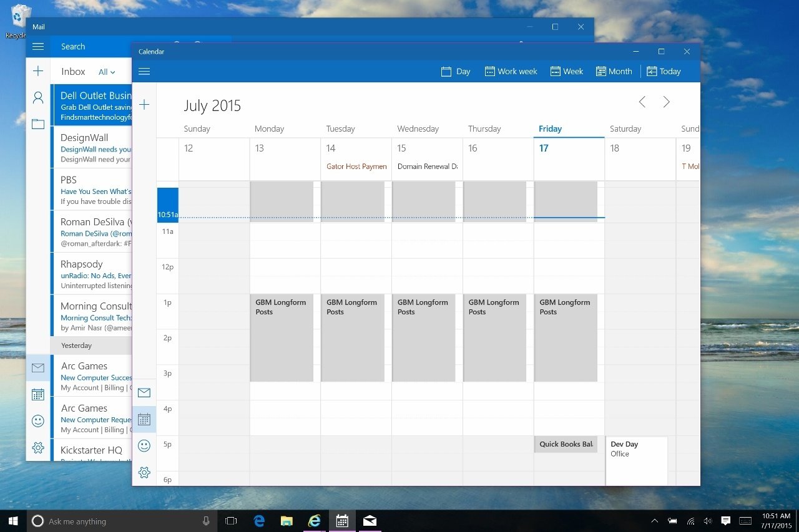The image size is (799, 532).
Task: Open volume control in system tray
Action: (708, 521)
